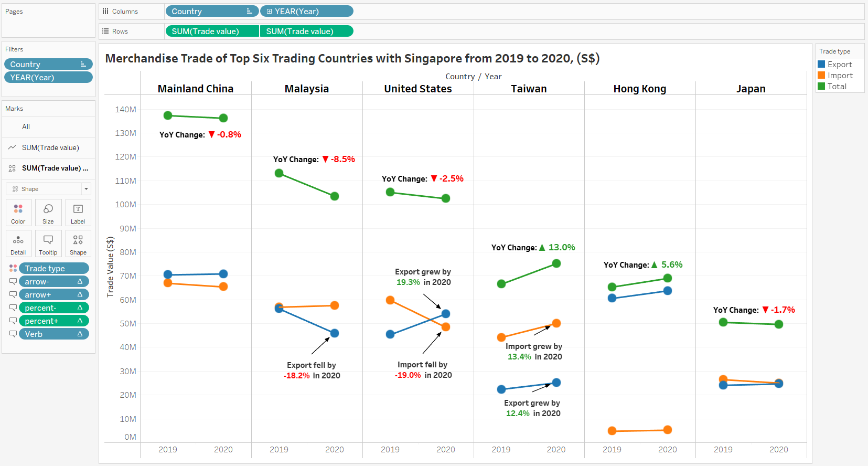Click Mainland China 2019 Total data point
Viewport: 868px width, 466px height.
click(168, 115)
